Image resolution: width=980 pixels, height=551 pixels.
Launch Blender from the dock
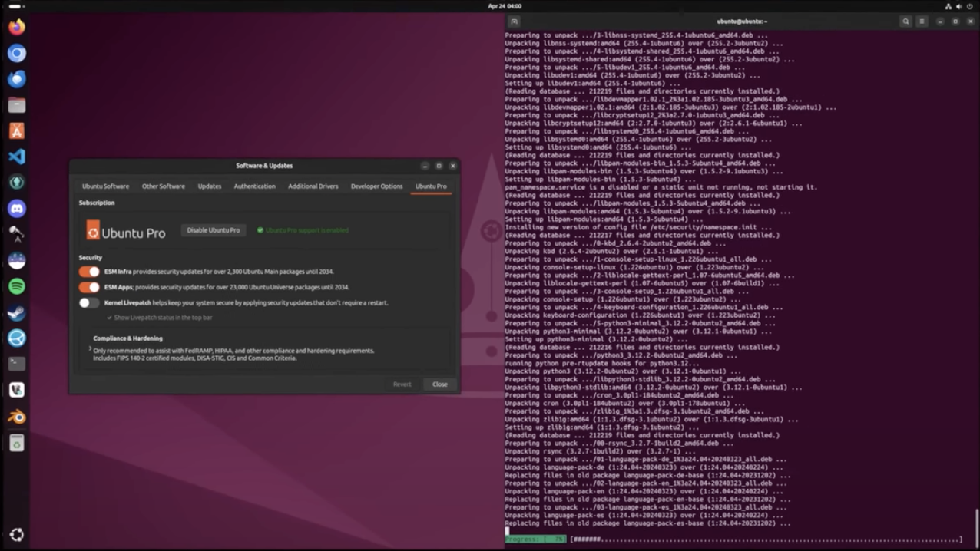[17, 417]
